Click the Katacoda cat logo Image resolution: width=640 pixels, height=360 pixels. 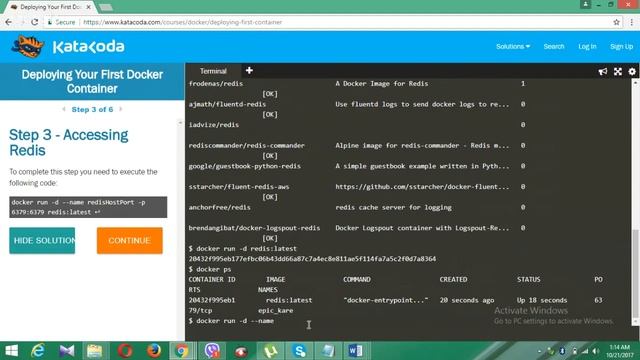(x=27, y=46)
